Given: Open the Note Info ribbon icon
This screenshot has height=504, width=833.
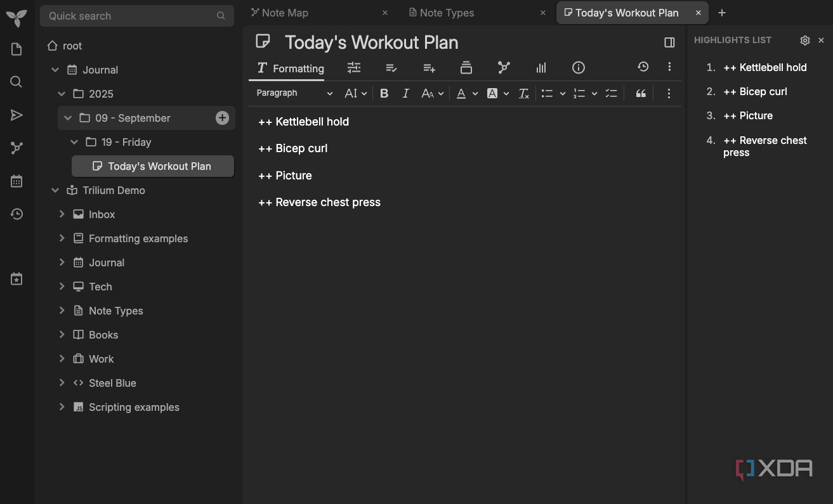Looking at the screenshot, I should coord(579,67).
